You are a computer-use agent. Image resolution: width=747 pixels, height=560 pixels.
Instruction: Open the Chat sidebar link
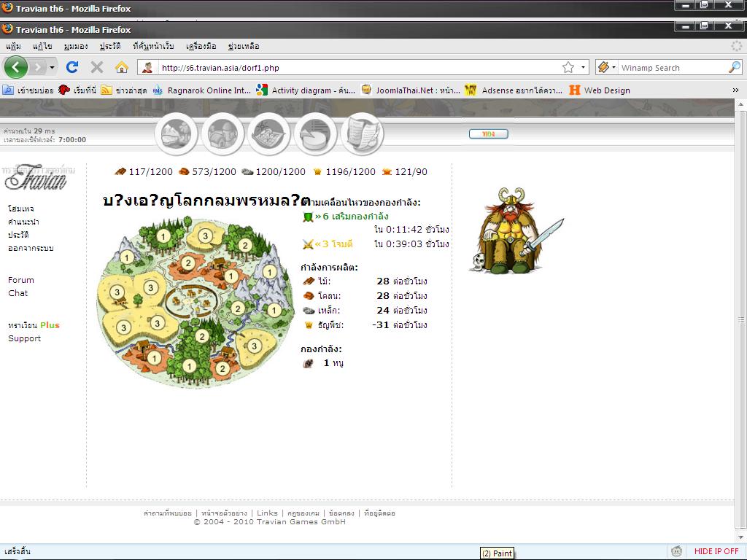pyautogui.click(x=18, y=293)
